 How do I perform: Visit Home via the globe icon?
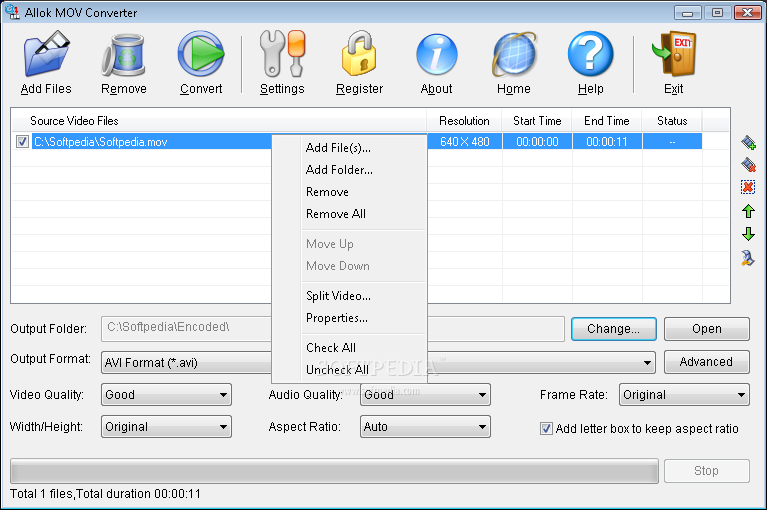(514, 54)
